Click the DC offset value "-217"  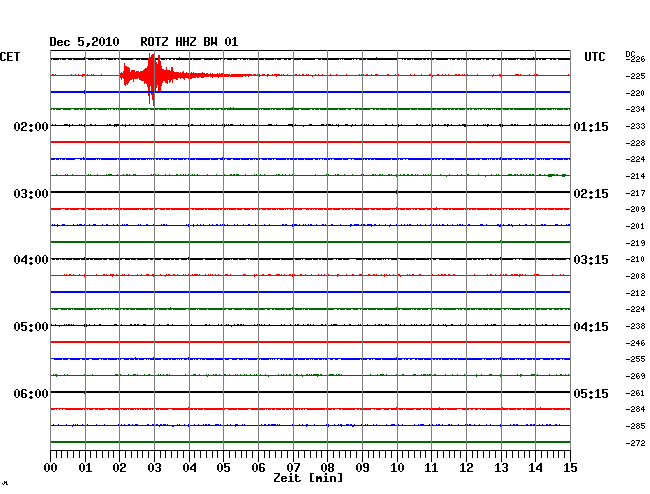click(x=635, y=194)
